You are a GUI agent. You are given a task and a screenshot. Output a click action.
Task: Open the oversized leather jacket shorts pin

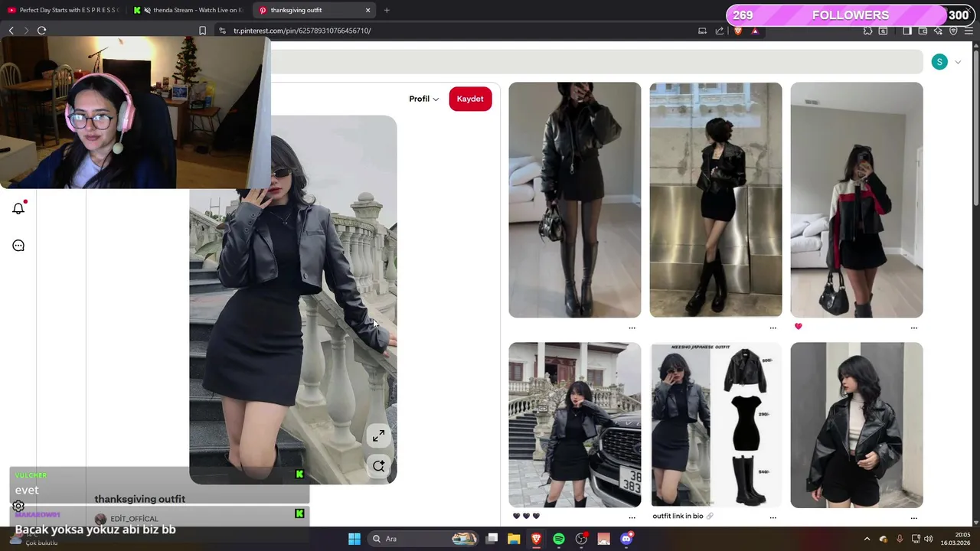[857, 425]
